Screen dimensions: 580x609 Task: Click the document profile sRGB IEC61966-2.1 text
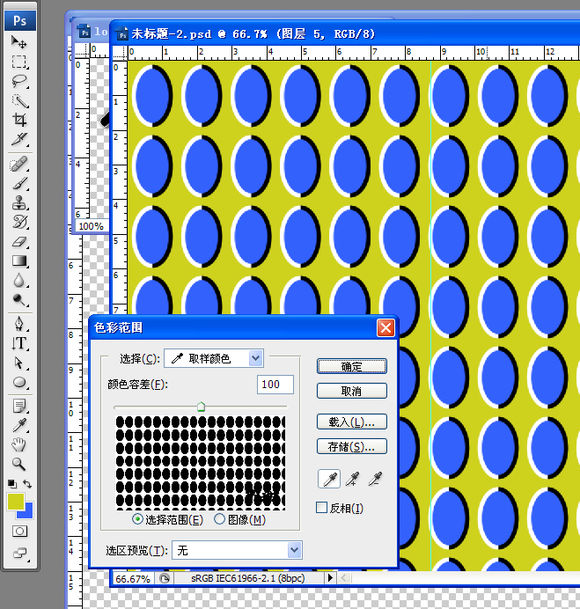click(248, 578)
